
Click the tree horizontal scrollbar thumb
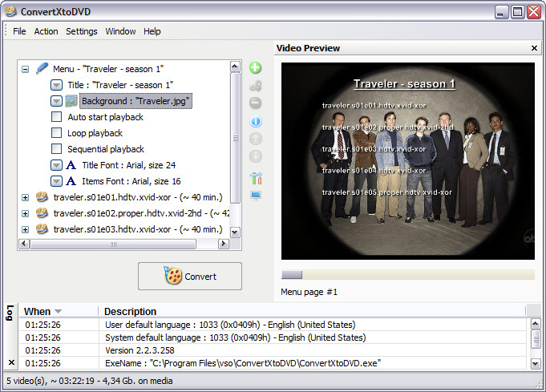click(113, 244)
